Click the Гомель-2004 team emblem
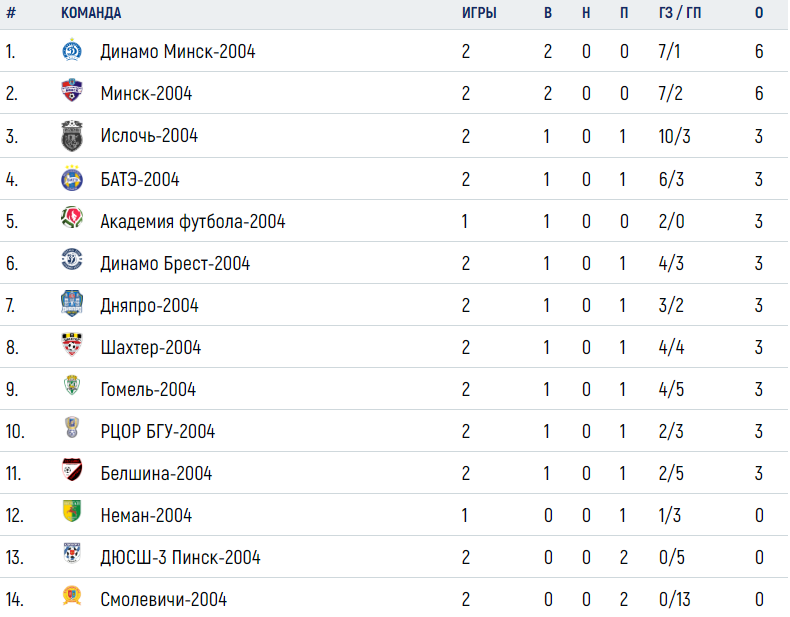Image resolution: width=790 pixels, height=617 pixels. 72,385
